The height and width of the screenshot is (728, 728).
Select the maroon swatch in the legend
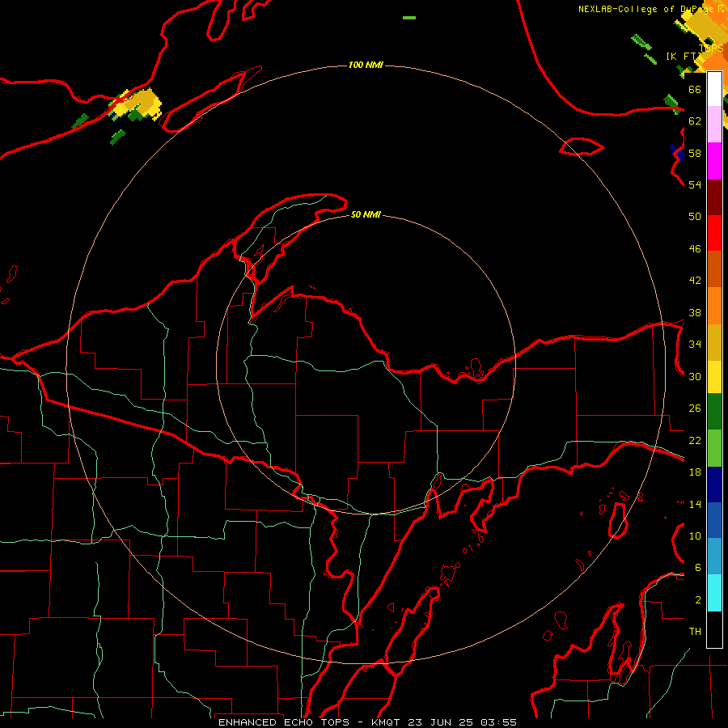tap(714, 197)
